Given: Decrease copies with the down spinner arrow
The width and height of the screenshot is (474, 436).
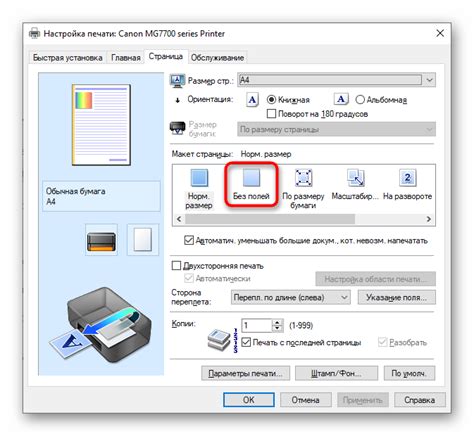Looking at the screenshot, I should tap(277, 329).
